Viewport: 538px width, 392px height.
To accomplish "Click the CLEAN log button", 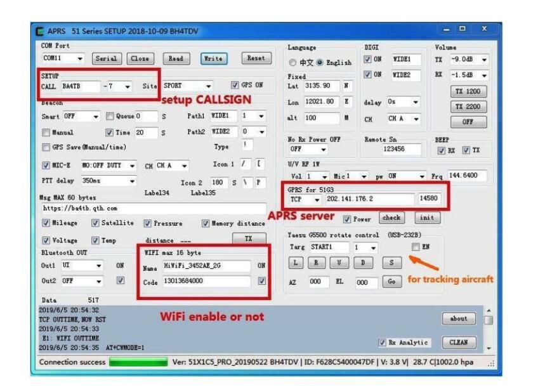I will [459, 343].
